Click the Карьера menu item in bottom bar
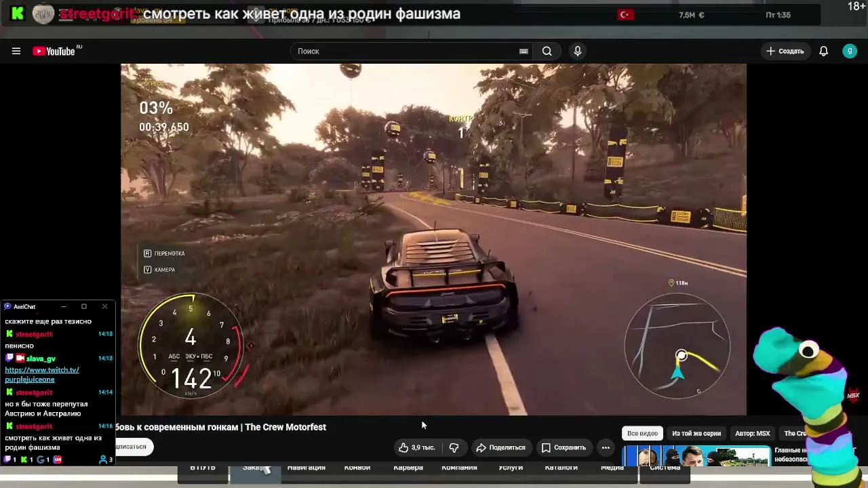The height and width of the screenshot is (488, 868). point(408,468)
